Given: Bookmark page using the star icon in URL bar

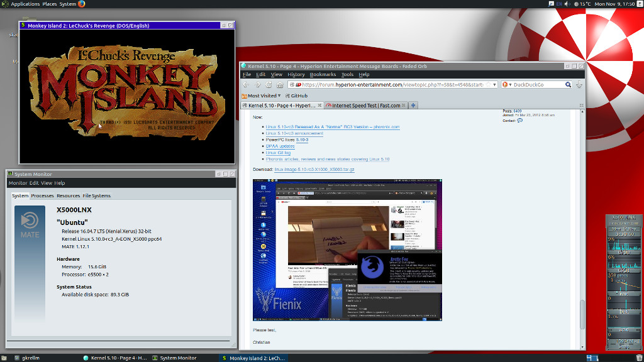Looking at the screenshot, I should point(488,85).
